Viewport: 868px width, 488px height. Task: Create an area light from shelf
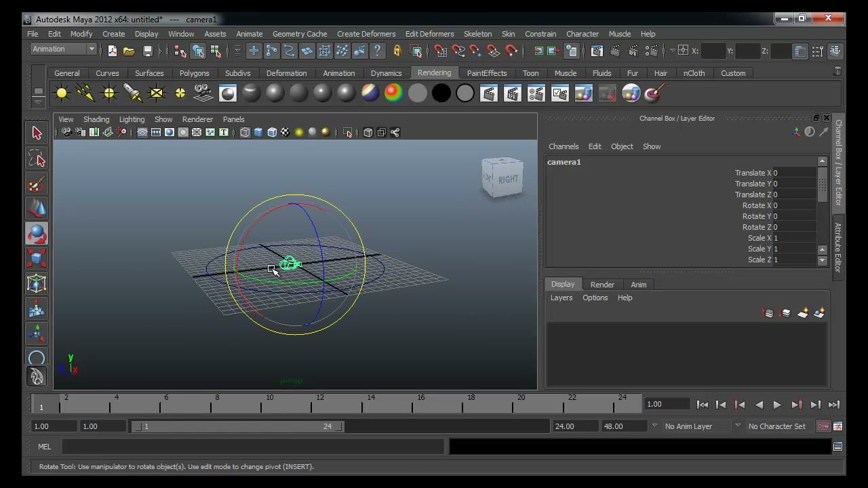coord(157,94)
